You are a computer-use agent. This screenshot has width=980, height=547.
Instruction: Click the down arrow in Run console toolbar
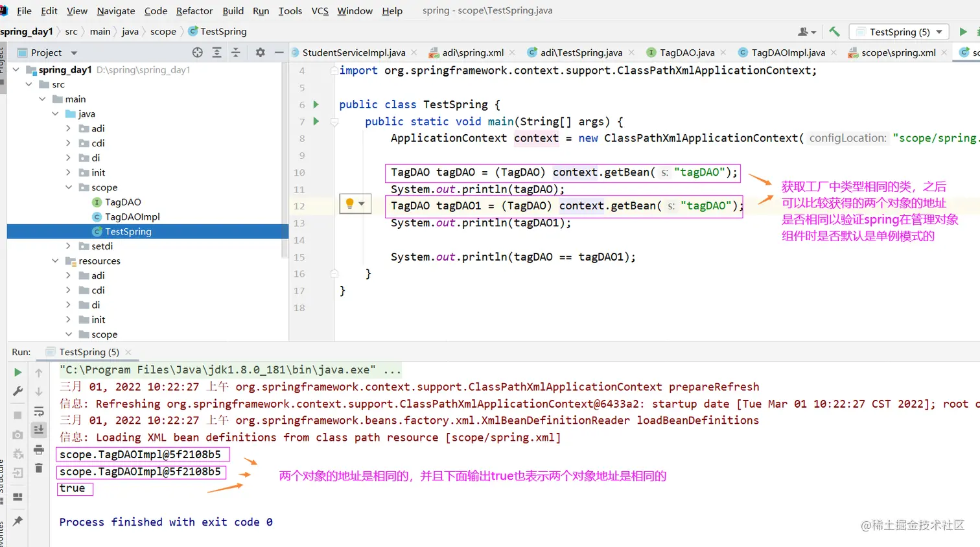(x=39, y=391)
